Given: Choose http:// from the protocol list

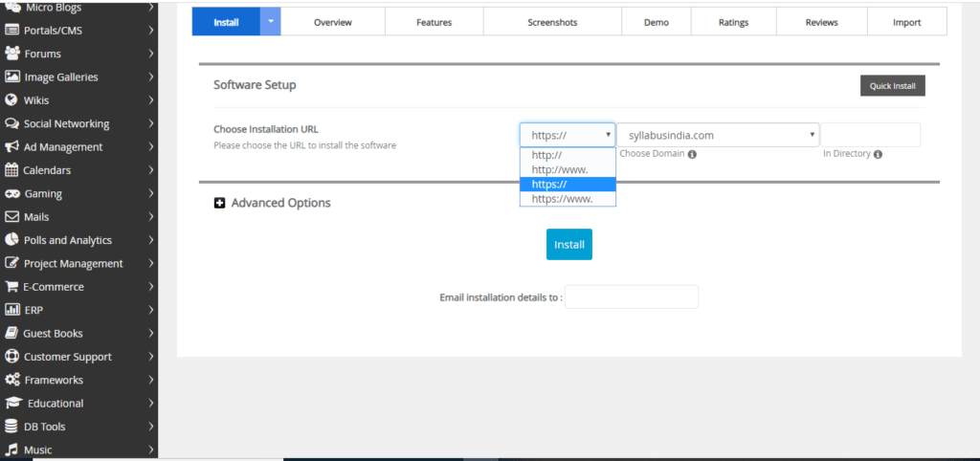Looking at the screenshot, I should point(547,155).
